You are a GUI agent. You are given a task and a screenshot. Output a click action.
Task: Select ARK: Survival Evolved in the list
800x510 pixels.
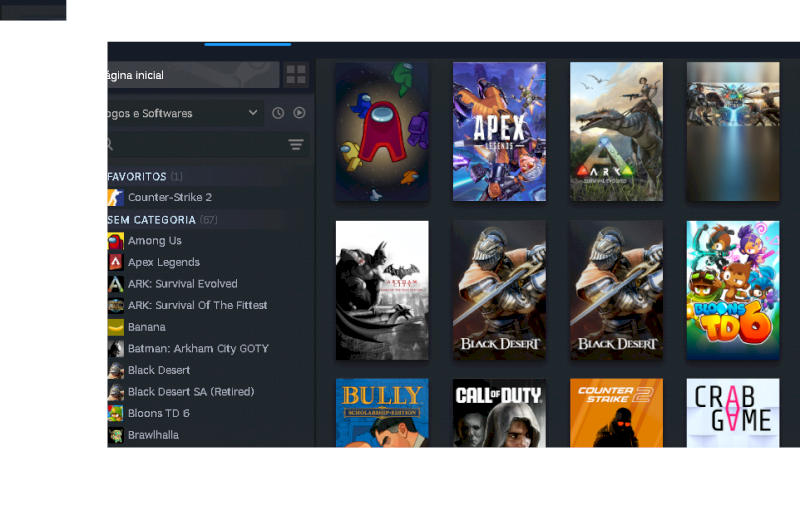point(182,284)
